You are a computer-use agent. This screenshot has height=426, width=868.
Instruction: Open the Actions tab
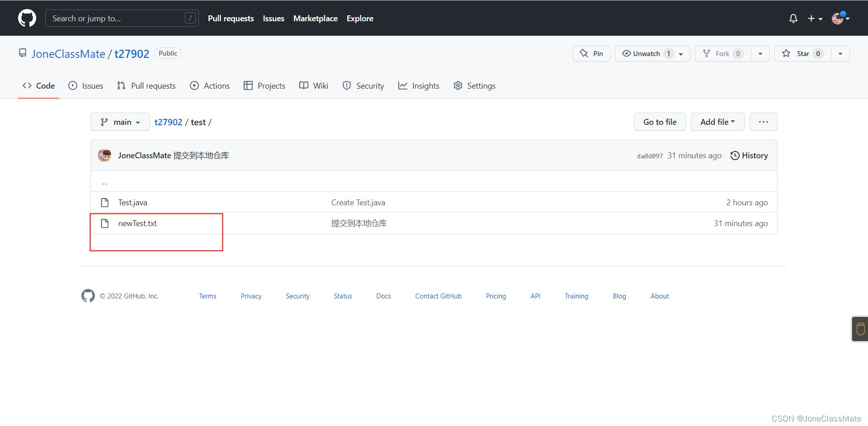coord(210,85)
